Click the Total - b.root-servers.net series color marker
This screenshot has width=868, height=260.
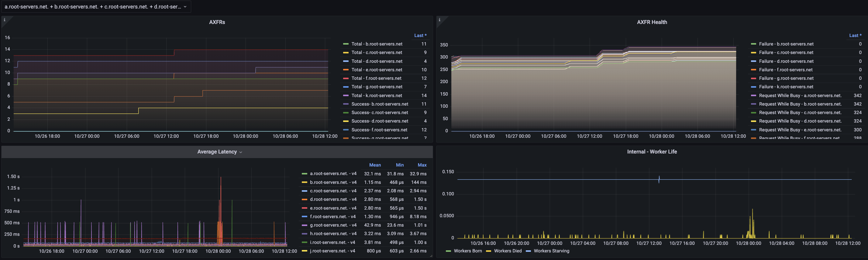click(x=346, y=44)
